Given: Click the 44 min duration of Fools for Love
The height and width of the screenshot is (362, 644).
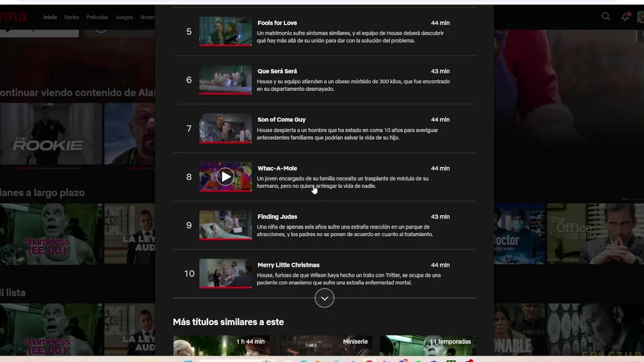Looking at the screenshot, I should click(440, 23).
